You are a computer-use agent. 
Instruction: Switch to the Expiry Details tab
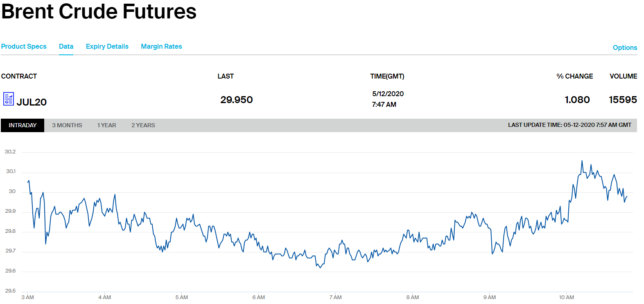pyautogui.click(x=107, y=47)
